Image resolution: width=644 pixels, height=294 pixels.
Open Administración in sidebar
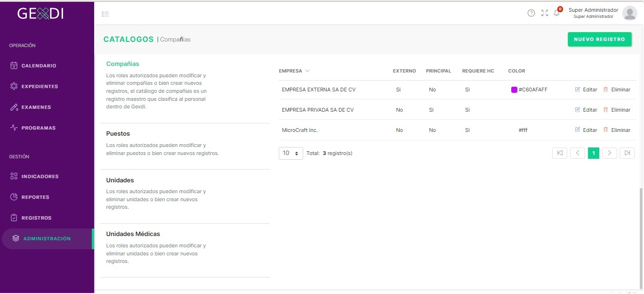tap(47, 238)
